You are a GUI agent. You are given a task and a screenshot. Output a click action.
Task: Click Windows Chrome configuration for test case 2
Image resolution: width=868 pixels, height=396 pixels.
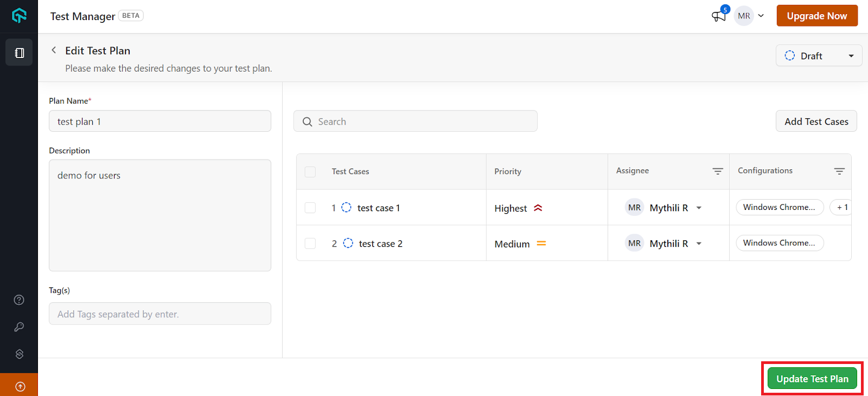coord(780,243)
